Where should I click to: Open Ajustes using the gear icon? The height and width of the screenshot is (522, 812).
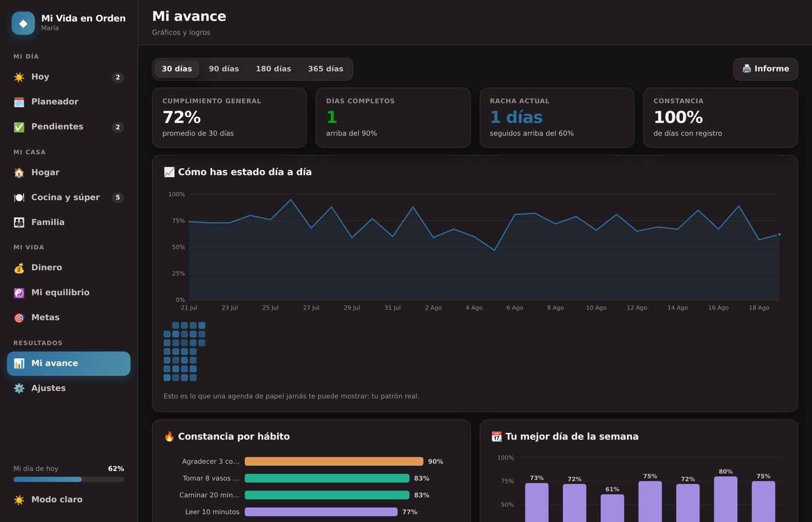coord(19,388)
